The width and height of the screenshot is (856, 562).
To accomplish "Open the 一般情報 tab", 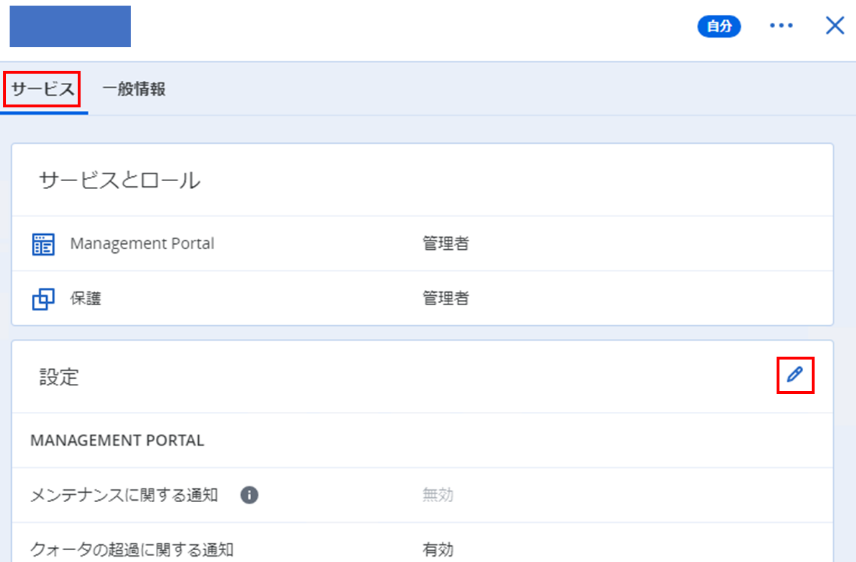I will 134,89.
